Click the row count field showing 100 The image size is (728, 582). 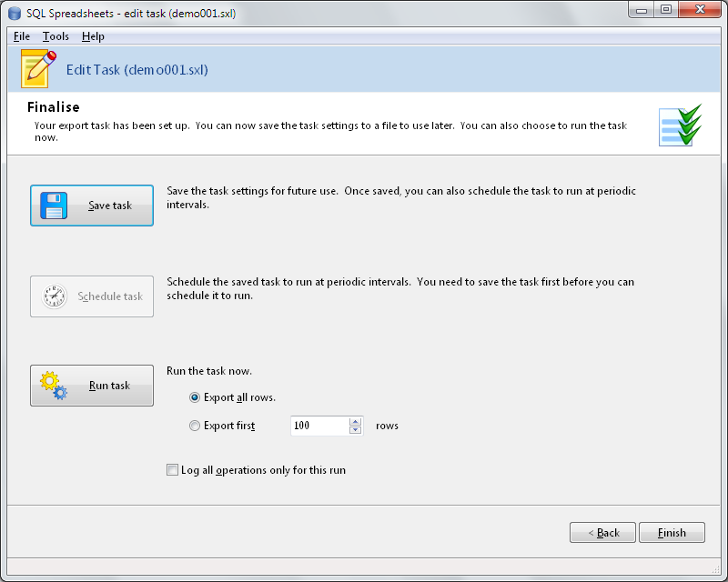(318, 426)
